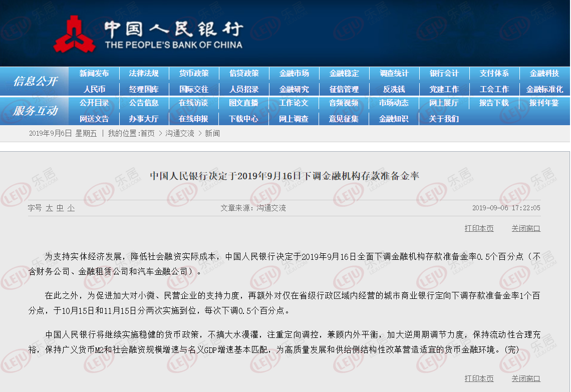Viewport: 571px width, 392px height.
Task: Open 法律法规 menu item
Action: [144, 73]
